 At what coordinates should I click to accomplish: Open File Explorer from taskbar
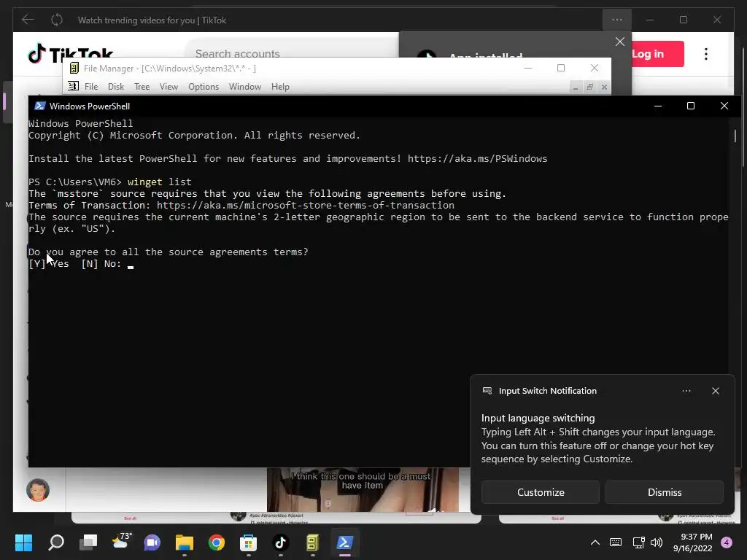pos(185,542)
